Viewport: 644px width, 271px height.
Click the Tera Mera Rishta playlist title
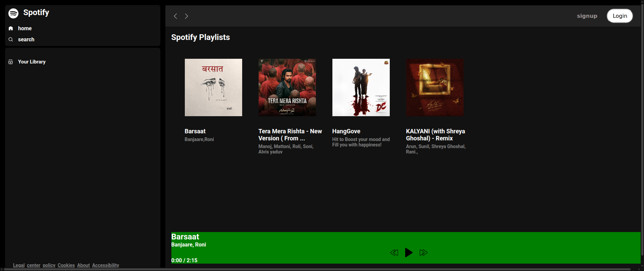pos(290,135)
